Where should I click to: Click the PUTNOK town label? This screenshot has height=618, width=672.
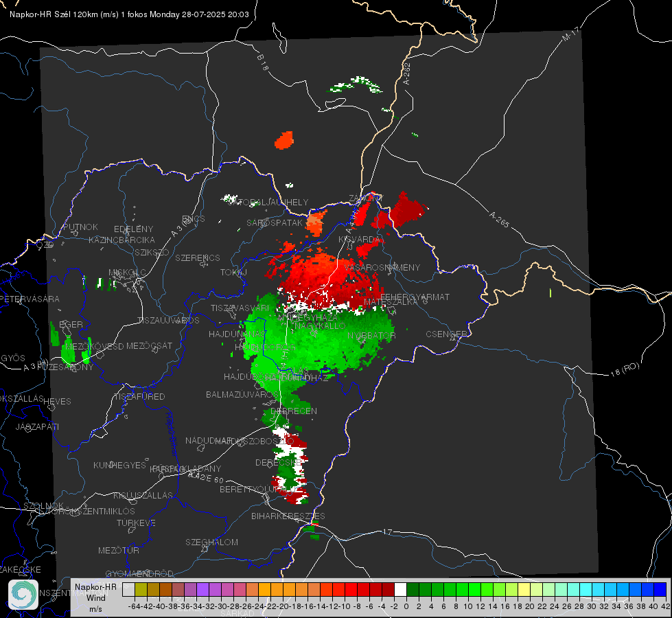tap(80, 227)
